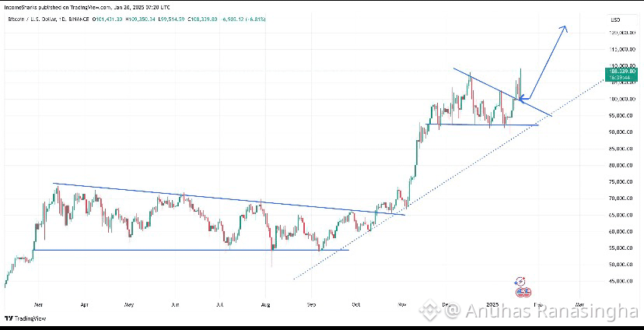Click the 120,000.00 price axis label
Image resolution: width=644 pixels, height=330 pixels.
[621, 33]
